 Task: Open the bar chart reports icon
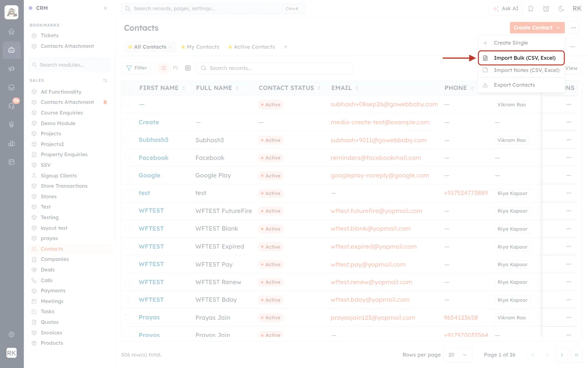pos(11,144)
